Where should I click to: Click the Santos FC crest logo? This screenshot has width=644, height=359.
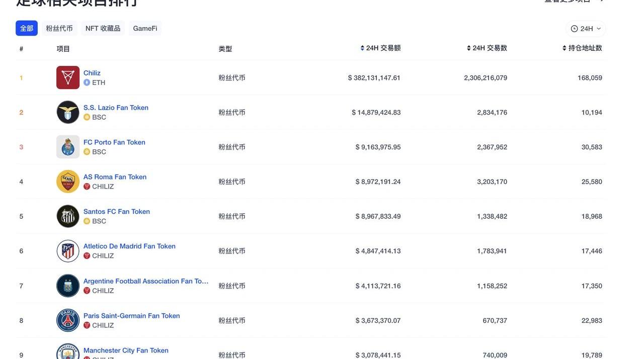click(x=68, y=216)
